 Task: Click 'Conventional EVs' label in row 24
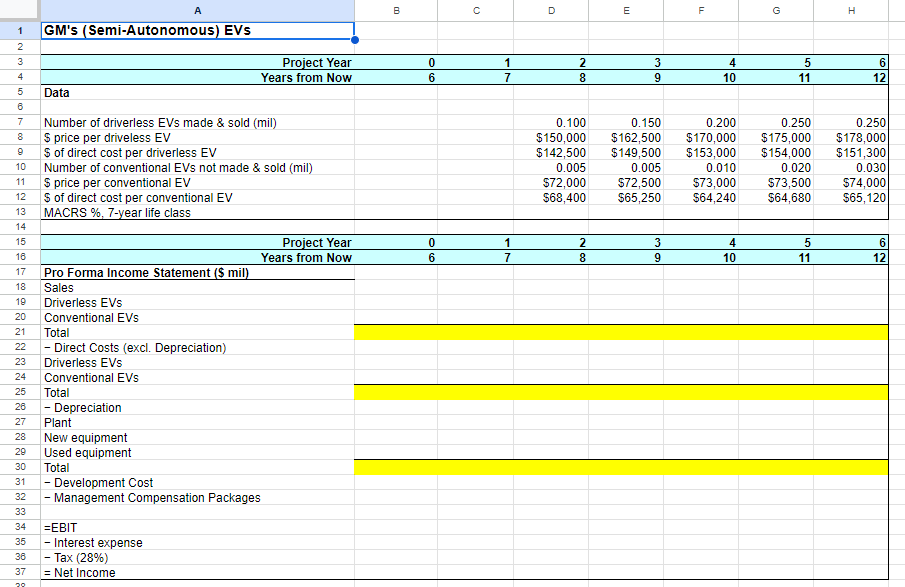pos(91,377)
